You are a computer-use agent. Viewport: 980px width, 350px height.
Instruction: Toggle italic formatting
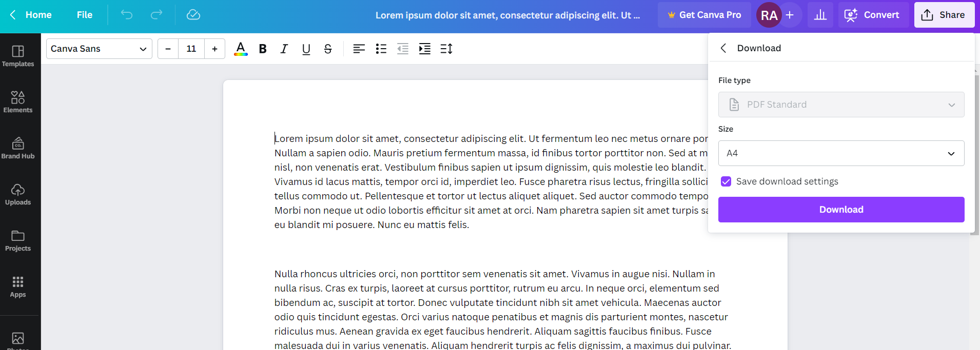(284, 49)
